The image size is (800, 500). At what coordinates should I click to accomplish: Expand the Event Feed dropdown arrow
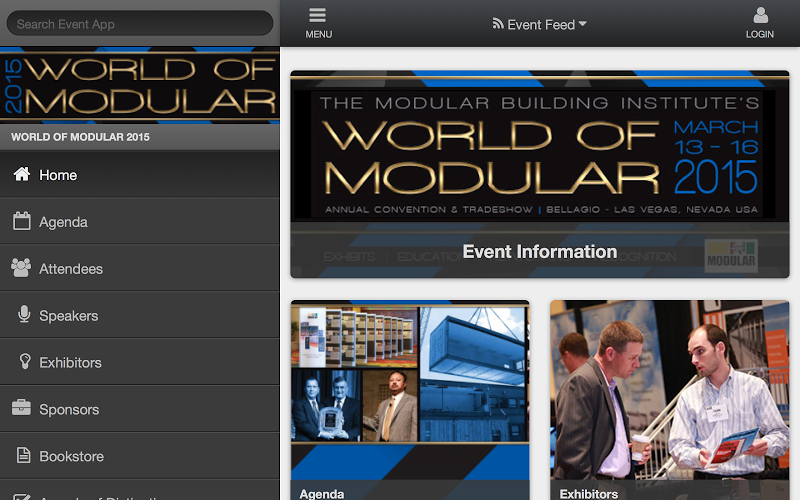point(583,24)
